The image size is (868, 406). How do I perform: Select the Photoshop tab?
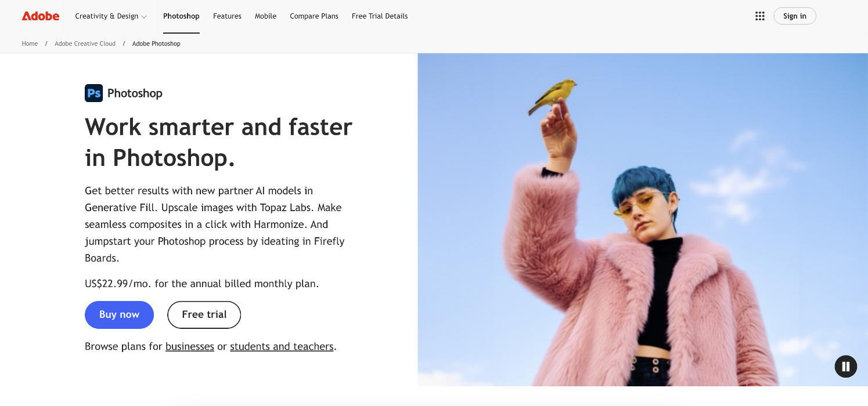(181, 16)
